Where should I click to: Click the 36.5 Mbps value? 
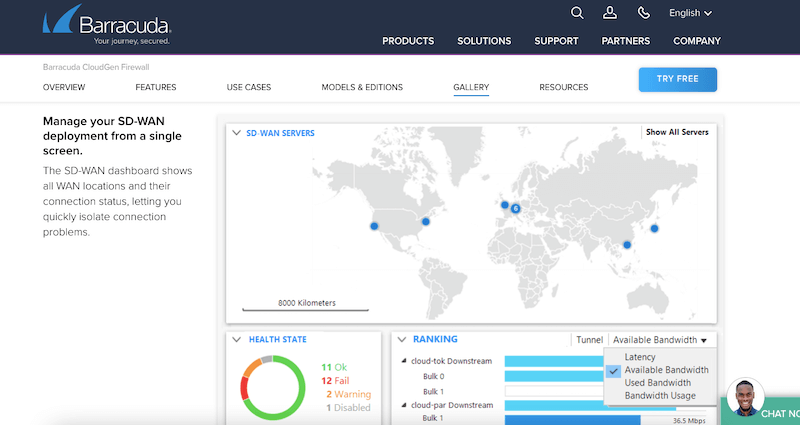click(689, 421)
